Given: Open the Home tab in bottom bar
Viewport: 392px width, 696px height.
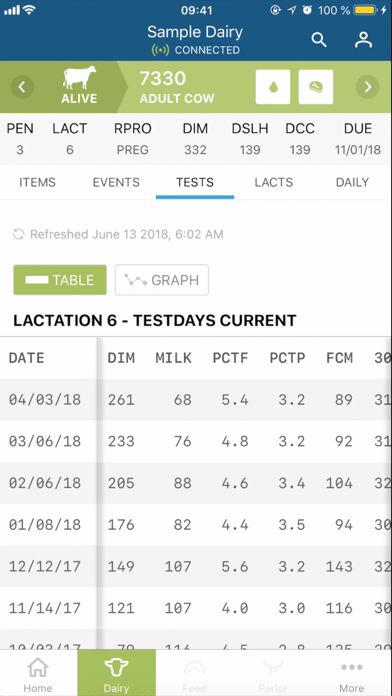Looking at the screenshot, I should tap(38, 674).
